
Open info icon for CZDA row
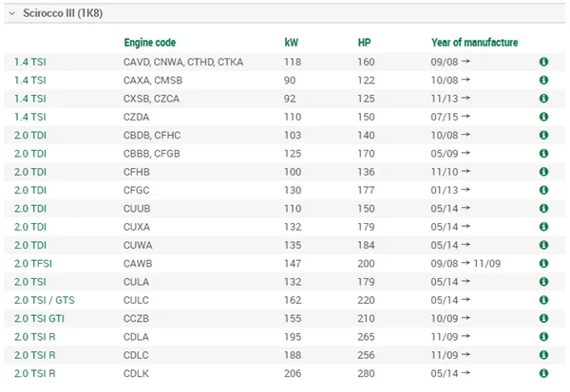[x=543, y=117]
